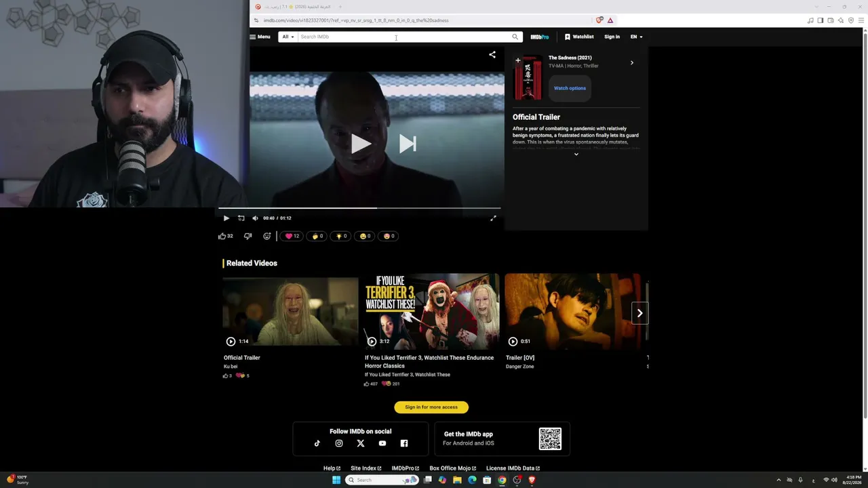The image size is (868, 488).
Task: React with the heart-eyes face emoji
Action: point(389,236)
